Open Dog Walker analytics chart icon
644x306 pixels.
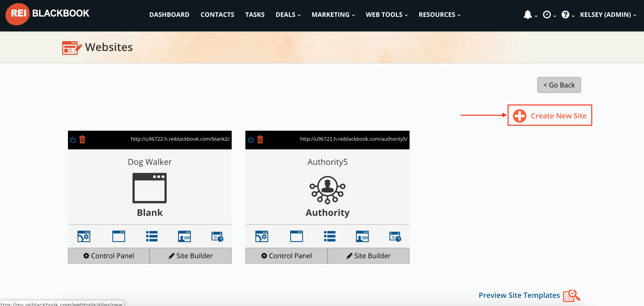217,237
